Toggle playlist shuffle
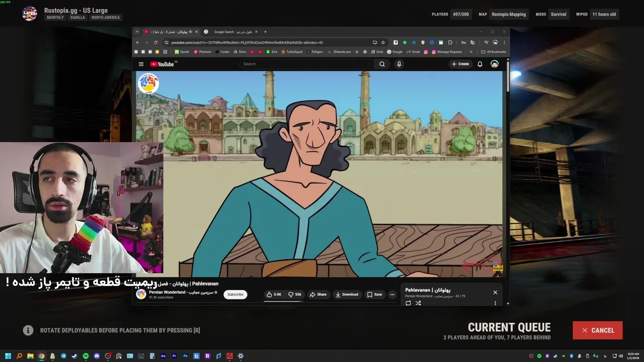644x362 pixels. (x=418, y=303)
